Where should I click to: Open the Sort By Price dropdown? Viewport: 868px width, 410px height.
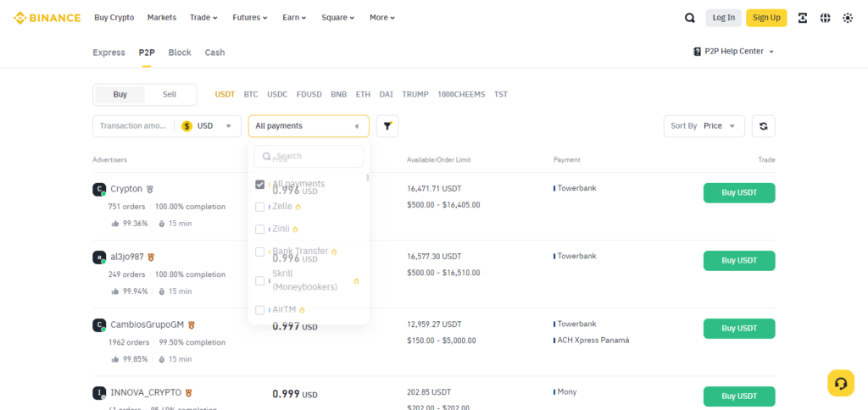coord(704,126)
